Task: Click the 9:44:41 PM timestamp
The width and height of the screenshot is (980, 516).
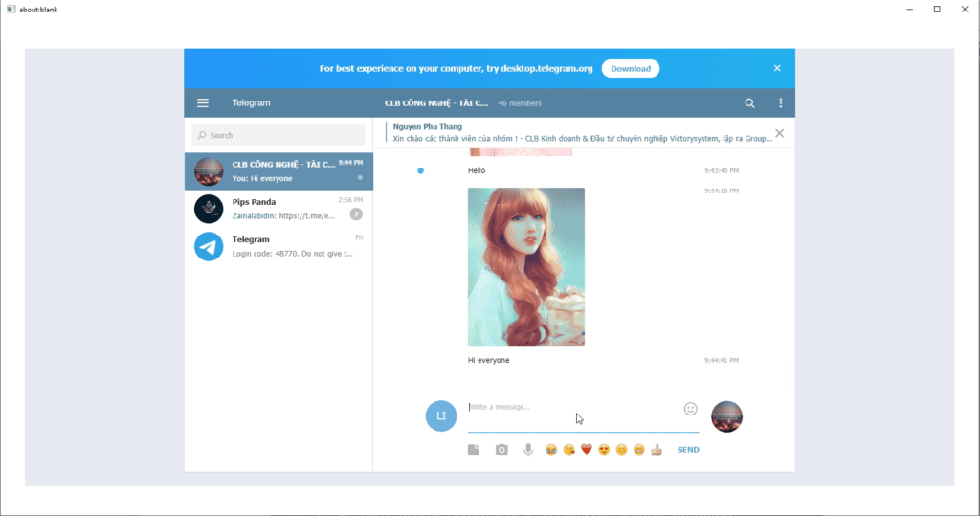Action: click(722, 360)
